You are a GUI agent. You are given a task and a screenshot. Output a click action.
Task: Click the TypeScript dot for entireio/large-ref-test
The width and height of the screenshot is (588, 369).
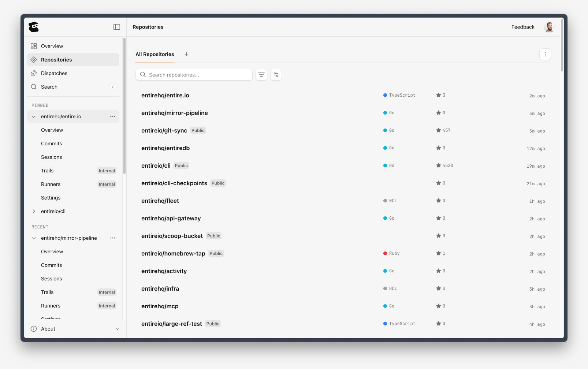[385, 324]
